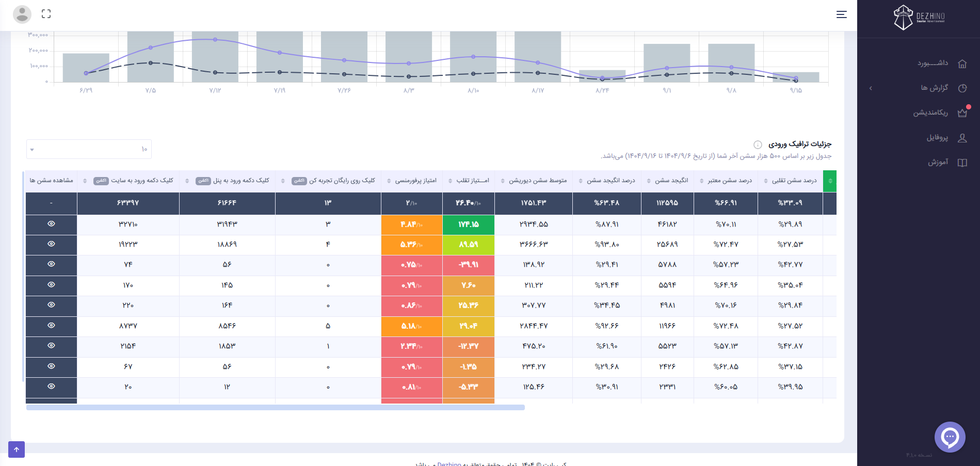View session for row with 8737 site clicks
The height and width of the screenshot is (466, 980).
point(51,326)
